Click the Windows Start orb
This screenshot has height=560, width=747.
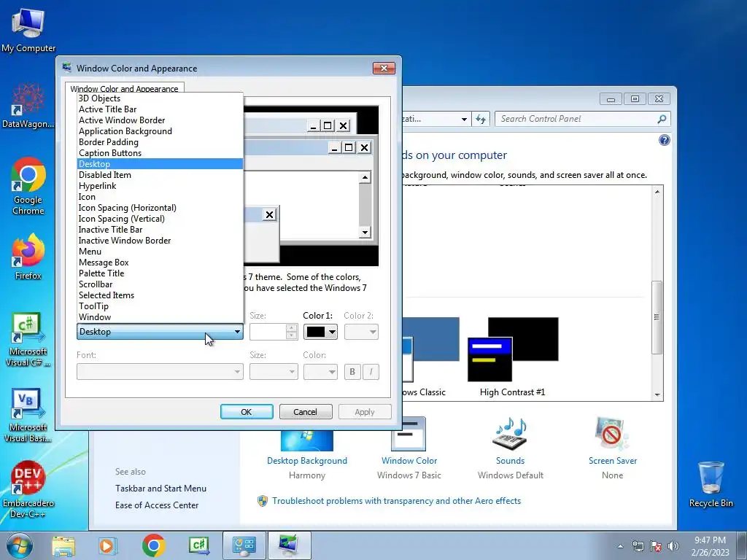20,545
